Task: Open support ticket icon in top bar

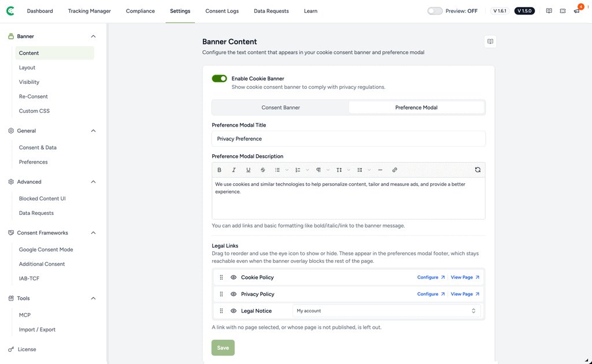Action: pos(563,11)
